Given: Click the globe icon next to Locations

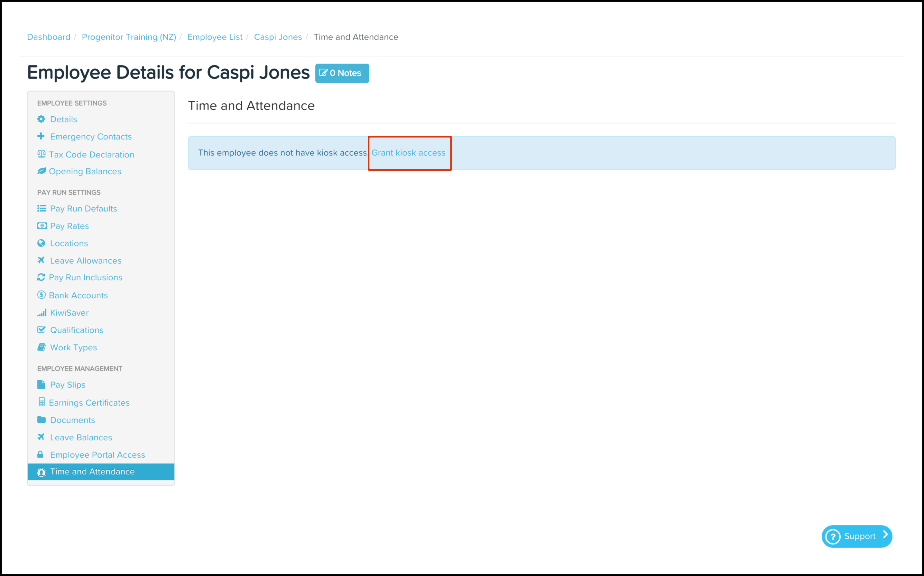Looking at the screenshot, I should click(x=41, y=243).
